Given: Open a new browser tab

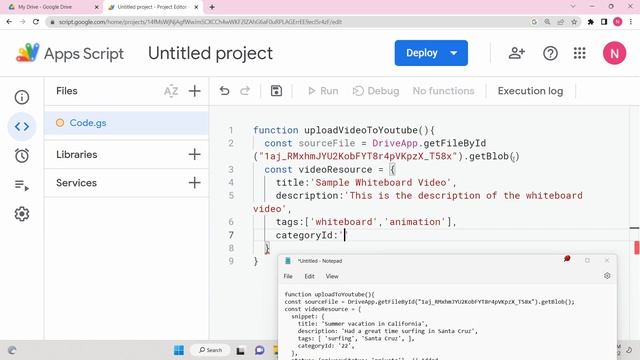Looking at the screenshot, I should coord(212,7).
